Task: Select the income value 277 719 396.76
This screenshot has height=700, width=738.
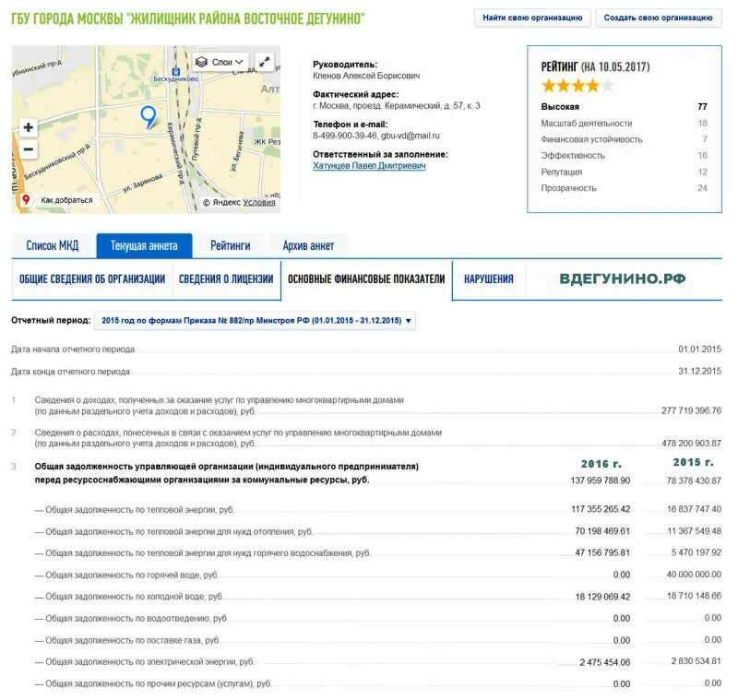Action: tap(691, 410)
